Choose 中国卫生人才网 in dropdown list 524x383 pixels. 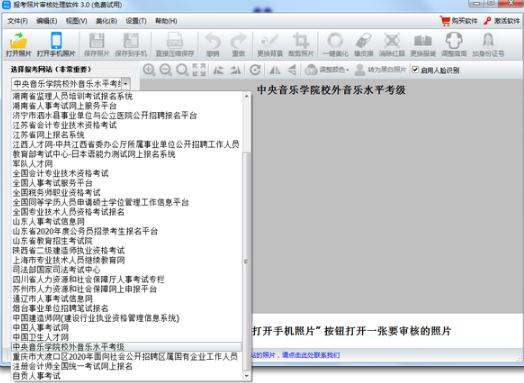coord(40,337)
